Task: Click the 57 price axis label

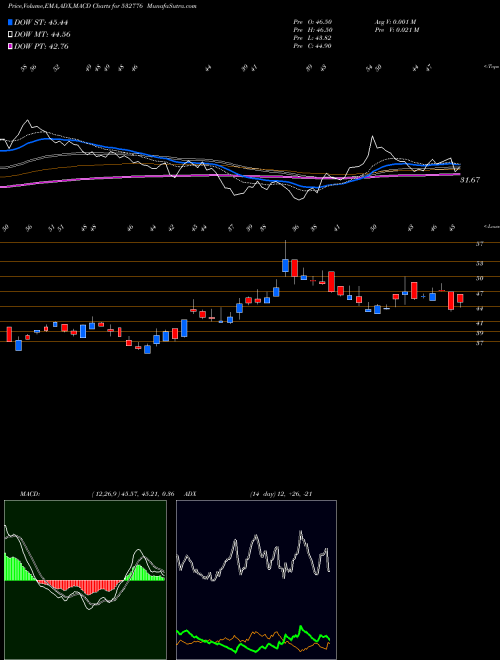Action: pyautogui.click(x=479, y=244)
